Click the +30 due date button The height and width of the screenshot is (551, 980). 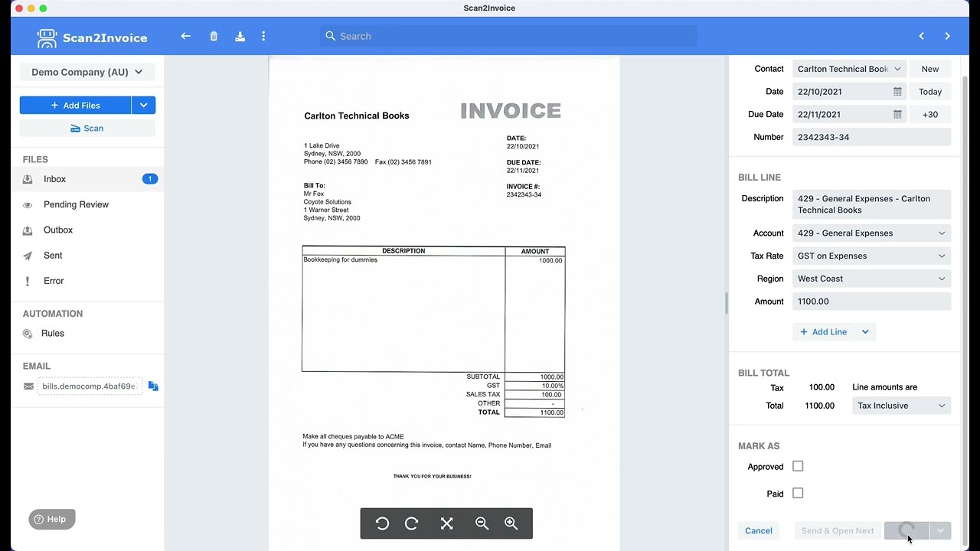(x=930, y=115)
